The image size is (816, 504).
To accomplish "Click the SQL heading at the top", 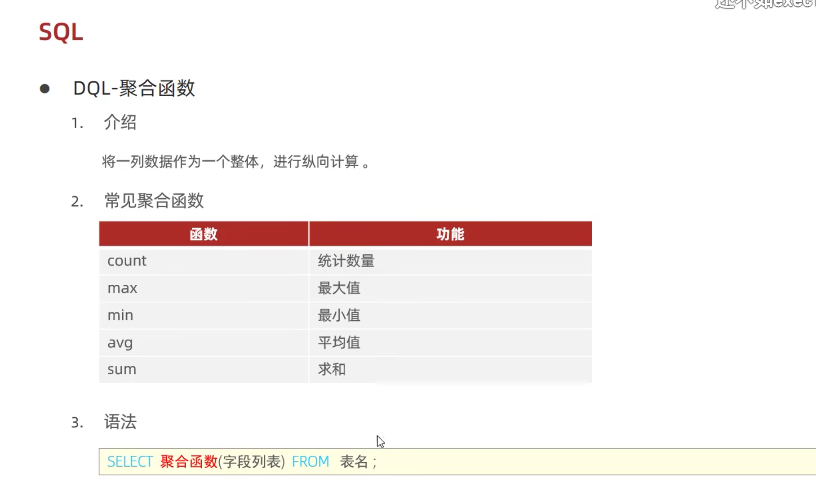I will 61,32.
